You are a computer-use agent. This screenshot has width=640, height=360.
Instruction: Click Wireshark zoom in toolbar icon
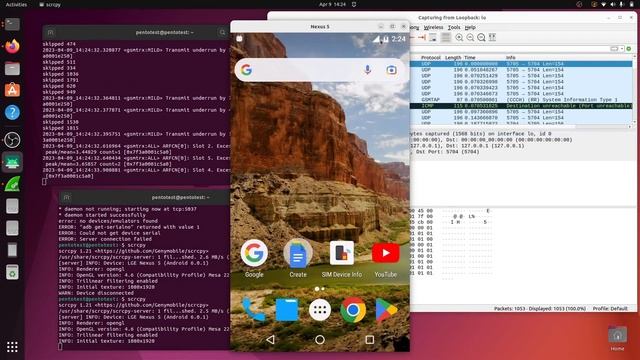pos(459,38)
